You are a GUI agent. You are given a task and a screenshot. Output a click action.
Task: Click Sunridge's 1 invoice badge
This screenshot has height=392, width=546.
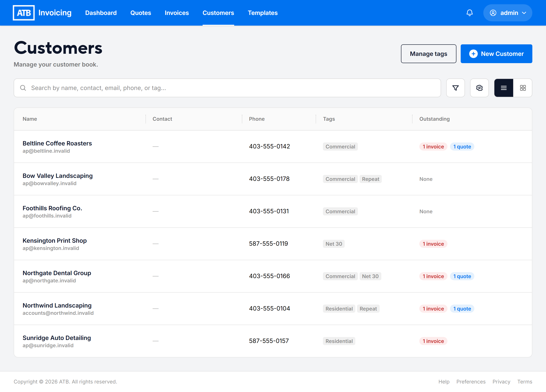tap(433, 341)
